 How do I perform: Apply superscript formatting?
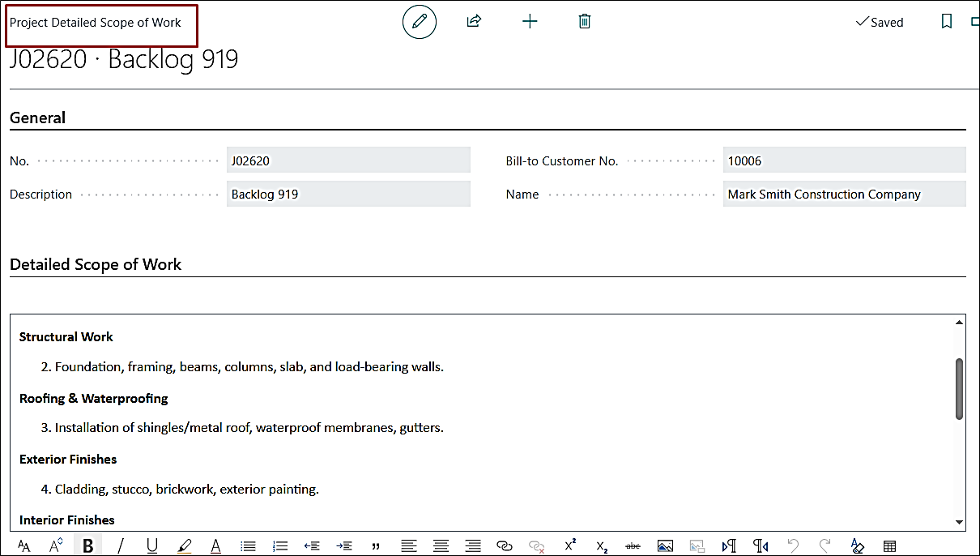pos(569,545)
